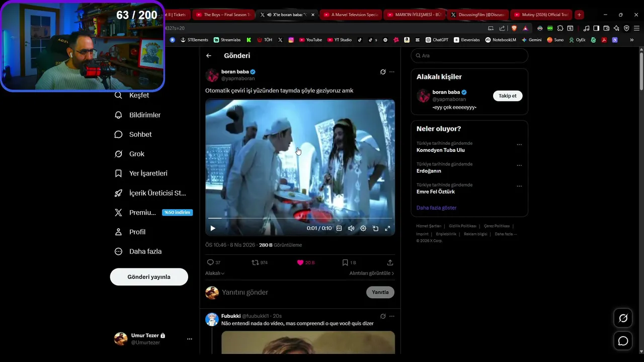Open ChatGPT bookmark

pyautogui.click(x=437, y=40)
